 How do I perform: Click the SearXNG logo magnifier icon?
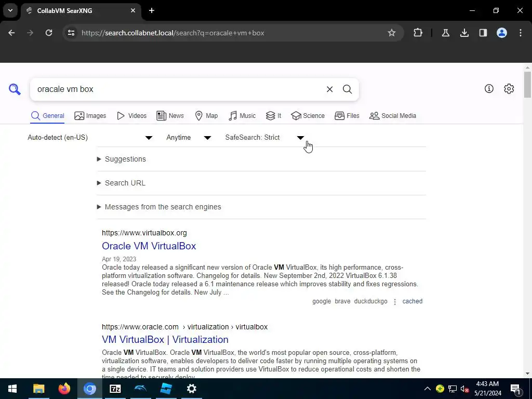click(15, 89)
